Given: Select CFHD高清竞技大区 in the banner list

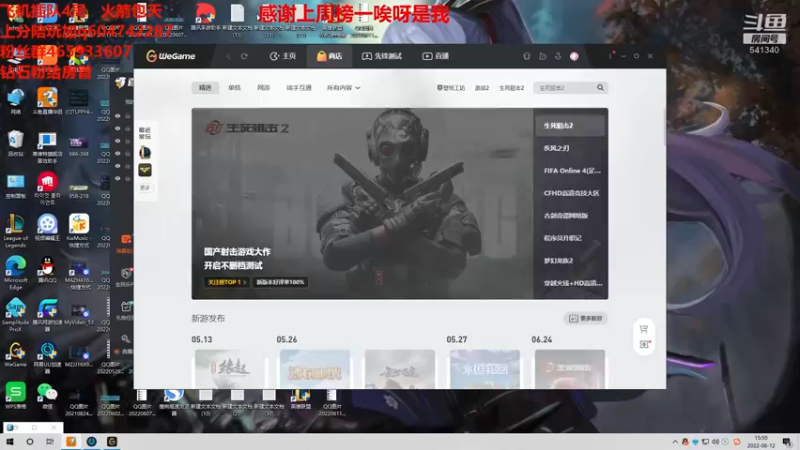Looking at the screenshot, I should tap(570, 193).
